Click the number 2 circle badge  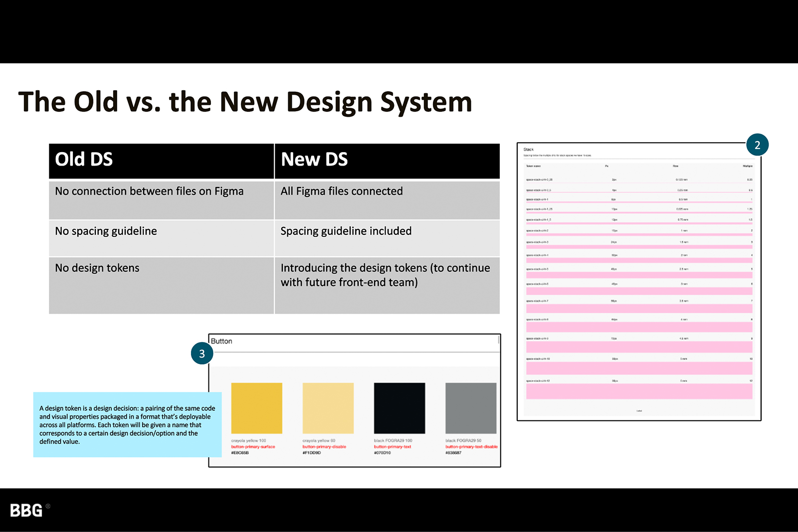[x=757, y=145]
